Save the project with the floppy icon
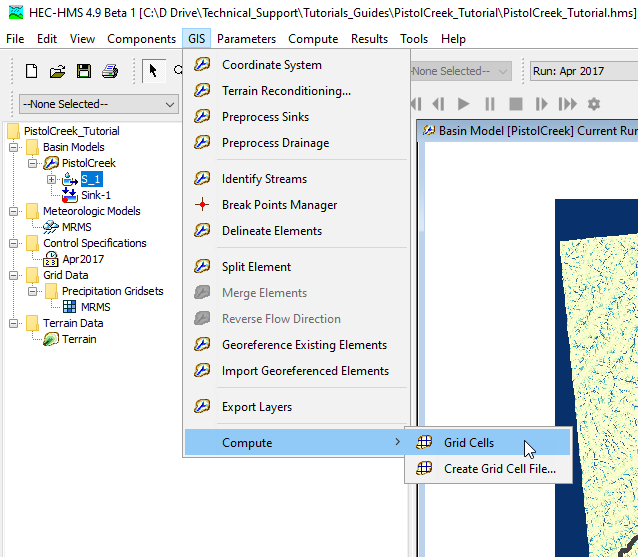638x557 pixels. [84, 71]
